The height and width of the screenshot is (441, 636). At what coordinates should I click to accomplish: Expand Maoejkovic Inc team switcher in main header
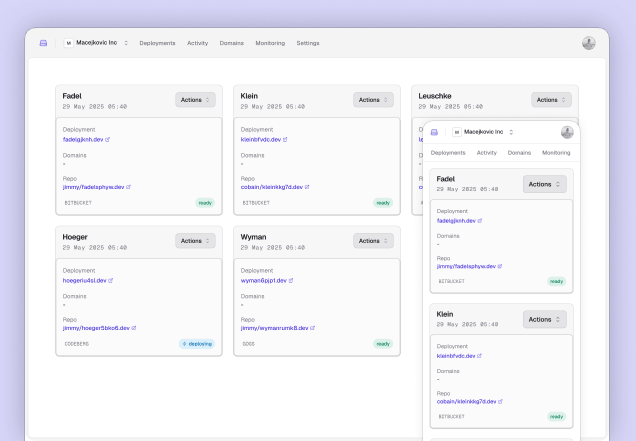coord(96,43)
